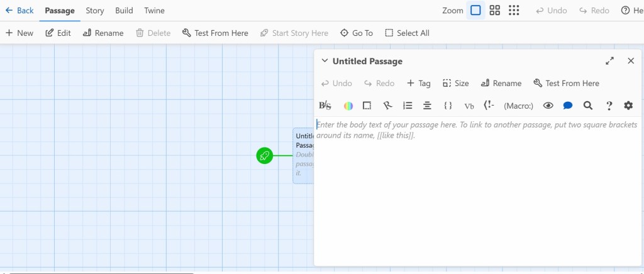This screenshot has height=274, width=644.
Task: Click the Vb verbatim markup icon
Action: click(x=469, y=106)
